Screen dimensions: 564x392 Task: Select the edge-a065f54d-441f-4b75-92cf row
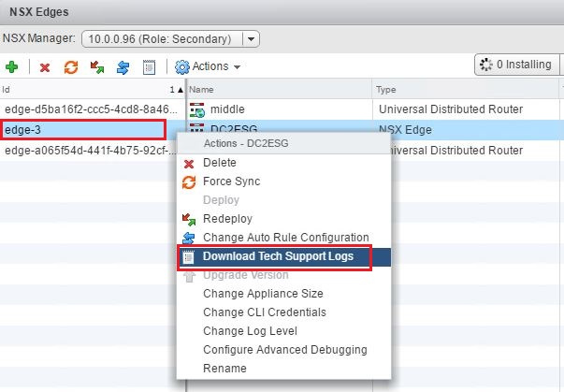click(91, 151)
